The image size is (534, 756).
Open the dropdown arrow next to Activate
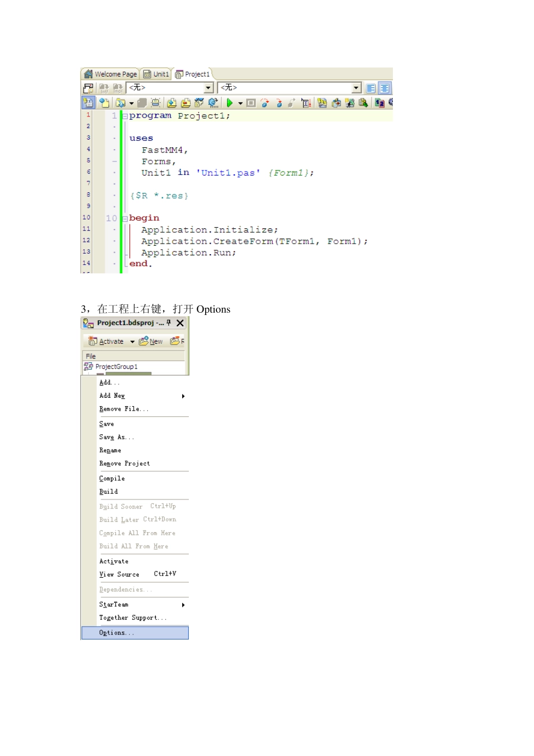click(133, 342)
